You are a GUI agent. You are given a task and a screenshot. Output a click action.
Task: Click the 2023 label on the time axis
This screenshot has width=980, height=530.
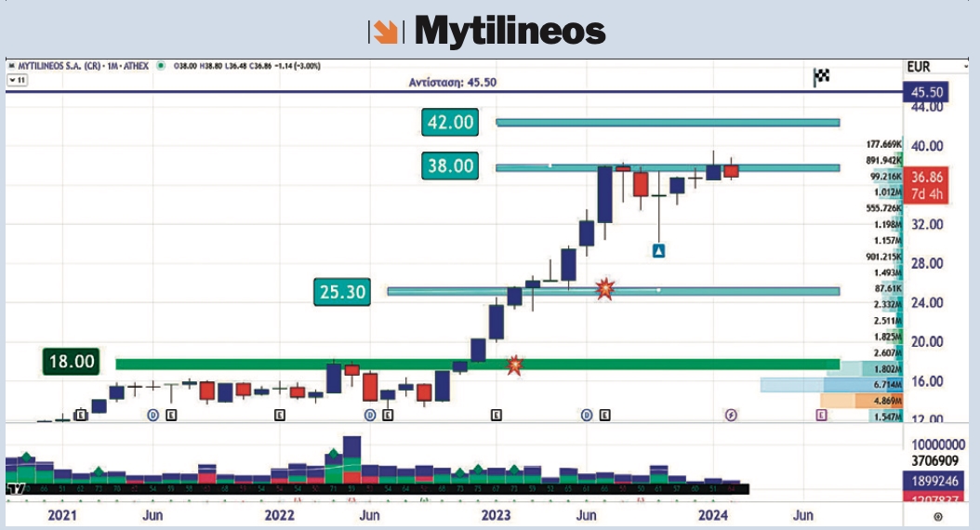coord(496,515)
